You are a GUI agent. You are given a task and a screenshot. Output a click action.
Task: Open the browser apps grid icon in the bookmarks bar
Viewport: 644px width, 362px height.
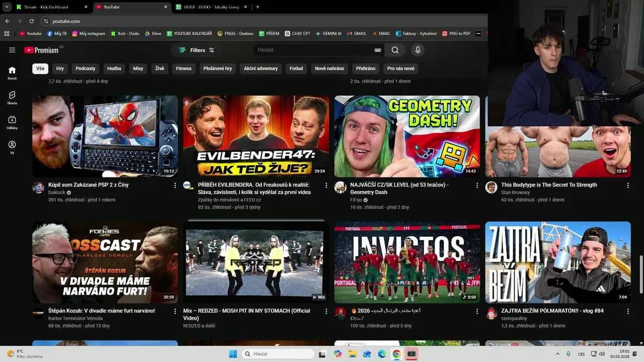(x=7, y=34)
